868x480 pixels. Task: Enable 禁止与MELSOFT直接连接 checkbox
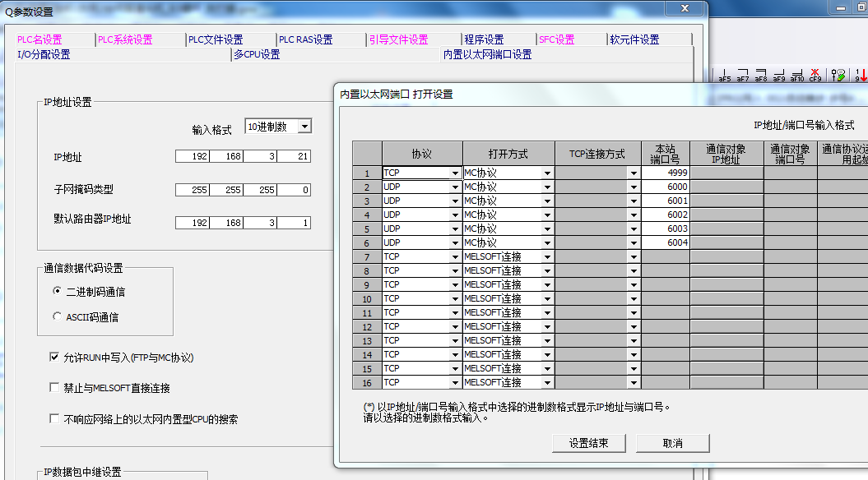click(55, 388)
